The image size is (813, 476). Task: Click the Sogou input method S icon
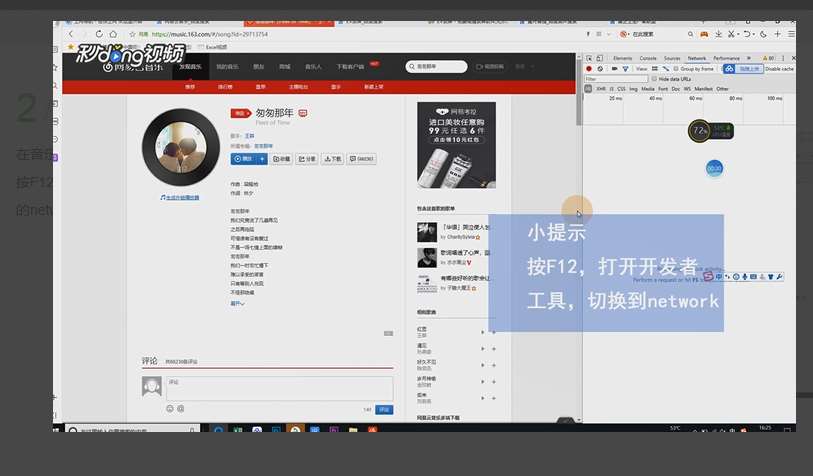tap(708, 277)
